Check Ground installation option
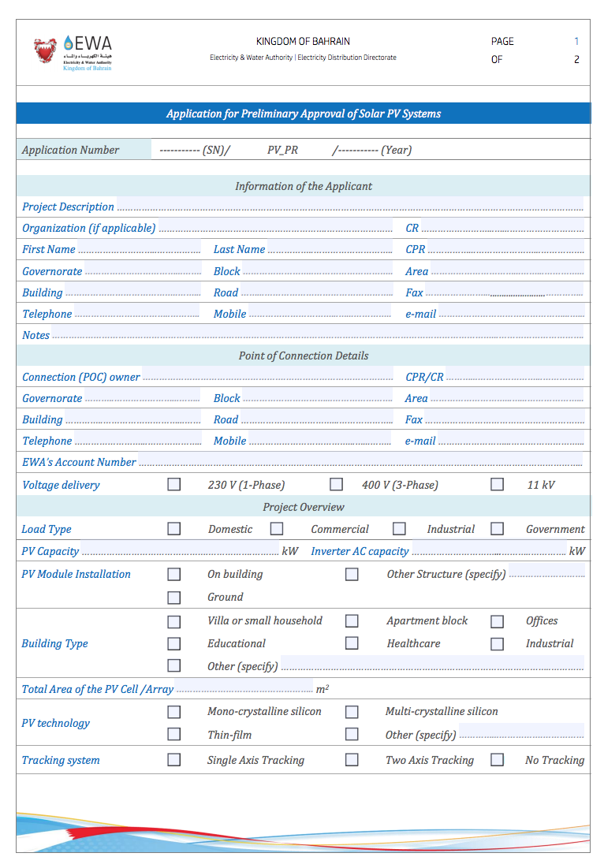The height and width of the screenshot is (868, 604). pyautogui.click(x=173, y=598)
